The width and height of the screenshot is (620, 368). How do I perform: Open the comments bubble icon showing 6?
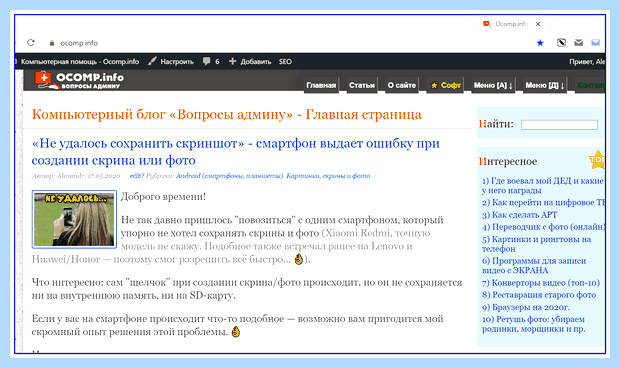[x=206, y=61]
